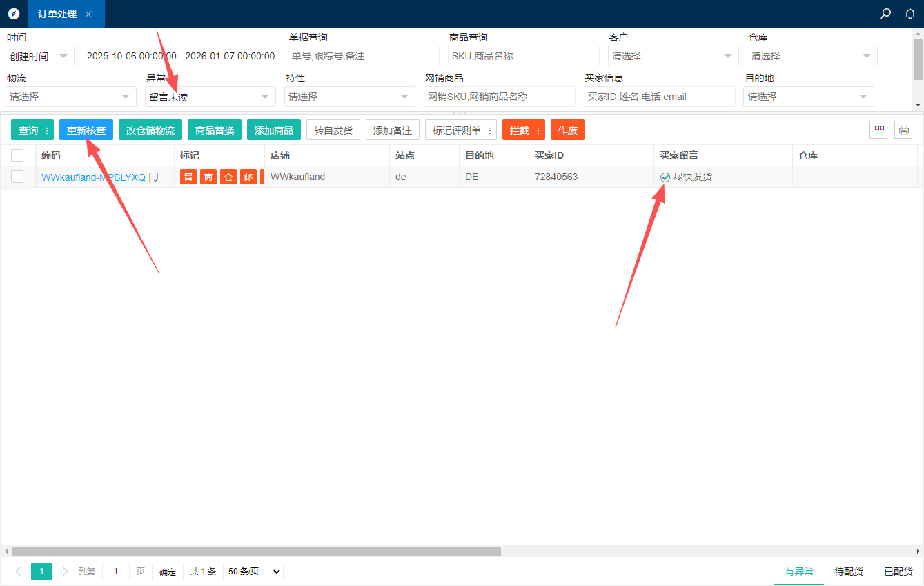Click the green checkmark beside 尽快发货
This screenshot has width=924, height=586.
tap(665, 177)
